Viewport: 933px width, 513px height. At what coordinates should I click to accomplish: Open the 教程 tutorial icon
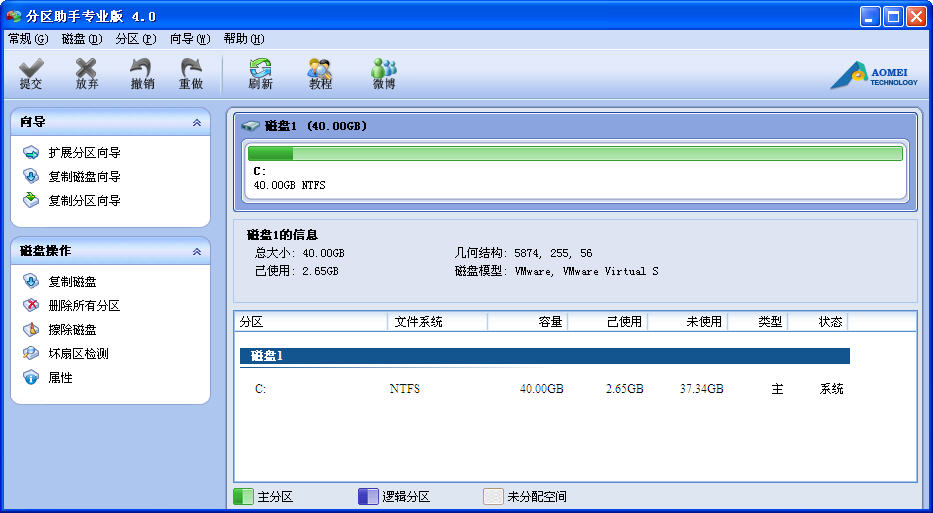pyautogui.click(x=320, y=74)
